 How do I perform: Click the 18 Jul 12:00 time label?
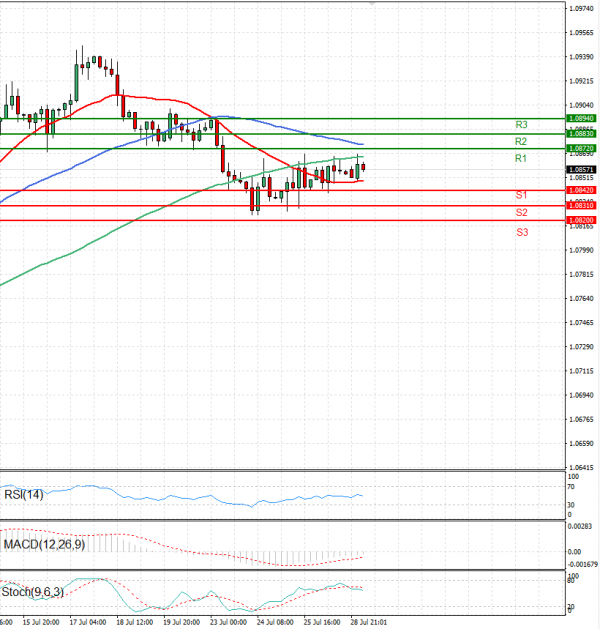(x=135, y=622)
